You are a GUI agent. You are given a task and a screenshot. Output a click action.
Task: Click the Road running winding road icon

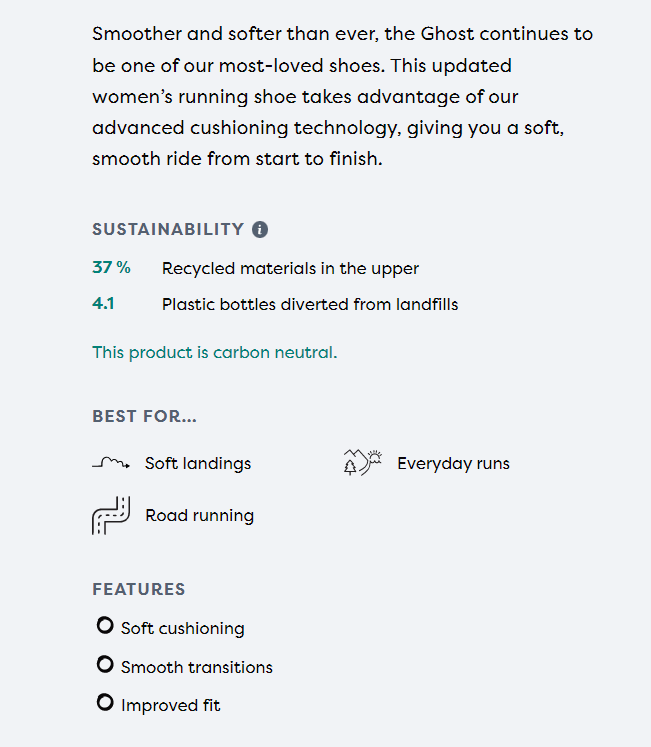tap(111, 515)
